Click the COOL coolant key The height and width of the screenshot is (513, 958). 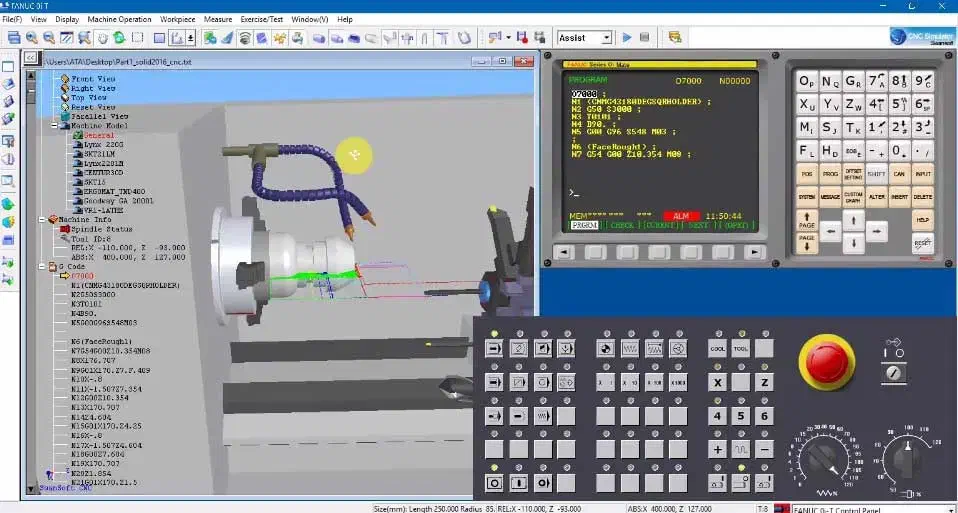point(717,348)
